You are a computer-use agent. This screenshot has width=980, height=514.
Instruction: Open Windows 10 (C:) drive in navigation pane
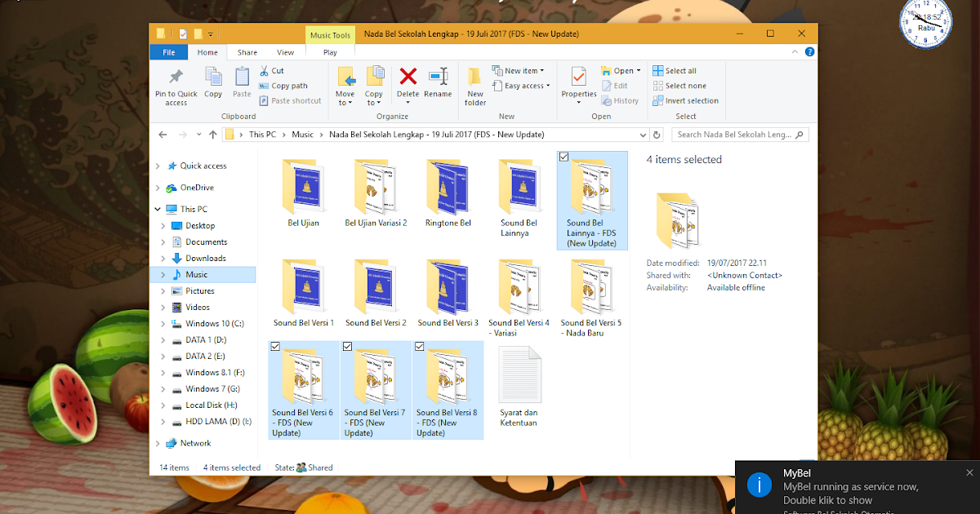pos(214,323)
